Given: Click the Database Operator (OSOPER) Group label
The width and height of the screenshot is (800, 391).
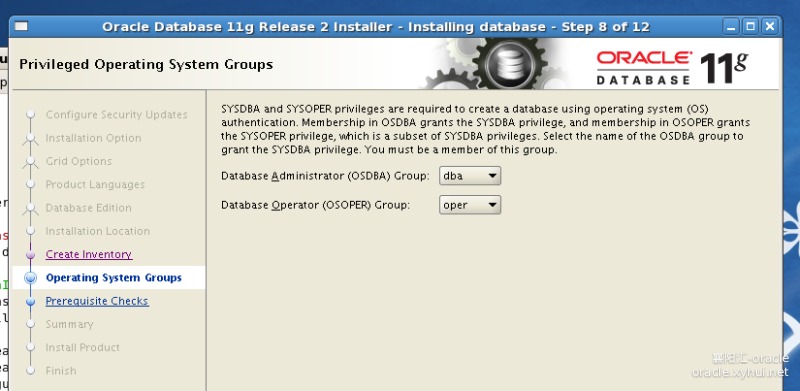Looking at the screenshot, I should 315,205.
